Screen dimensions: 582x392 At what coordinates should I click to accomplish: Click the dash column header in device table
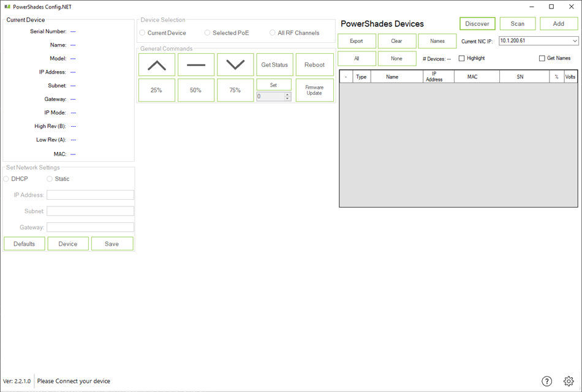tap(346, 77)
